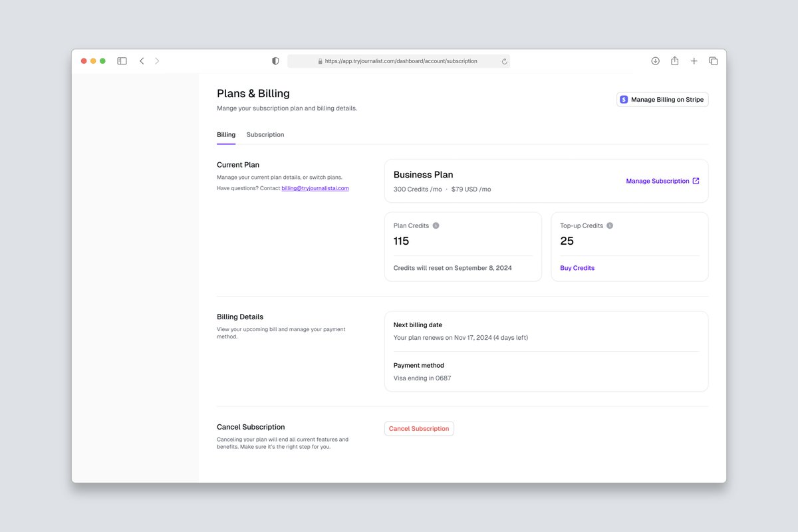Screen dimensions: 798x532
Task: Reload the page with the refresh icon
Action: click(x=504, y=61)
